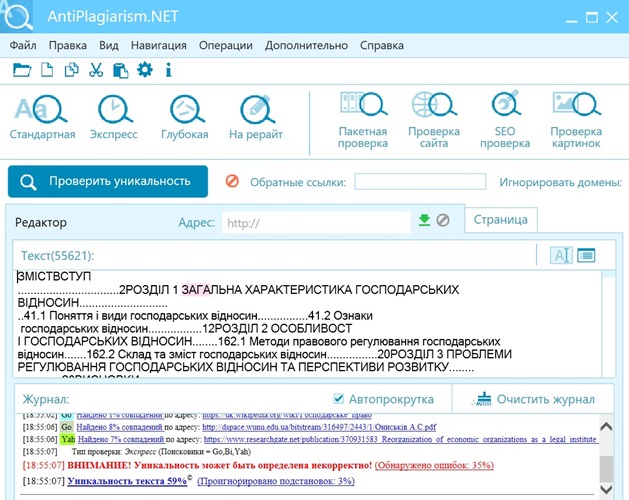Click journal scrollbar thumb
The width and height of the screenshot is (629, 500).
606,469
